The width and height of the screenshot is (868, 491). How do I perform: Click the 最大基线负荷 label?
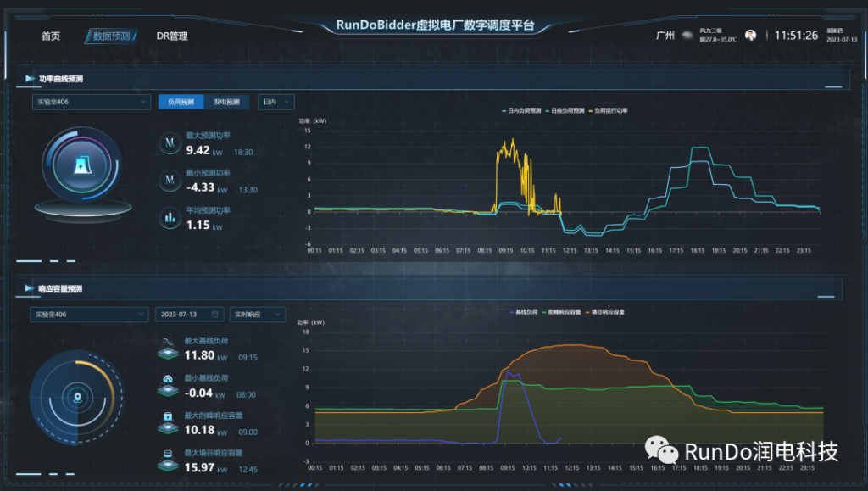coord(206,340)
